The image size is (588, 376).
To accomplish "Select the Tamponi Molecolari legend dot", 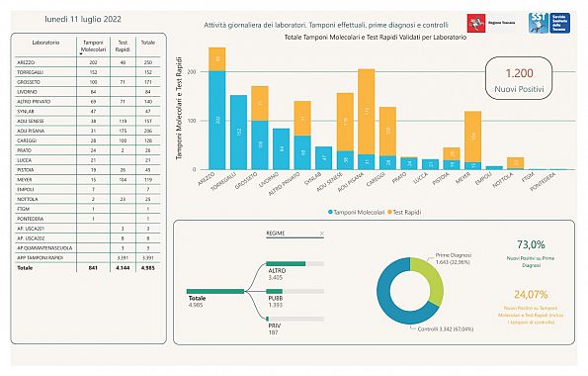I will click(330, 212).
